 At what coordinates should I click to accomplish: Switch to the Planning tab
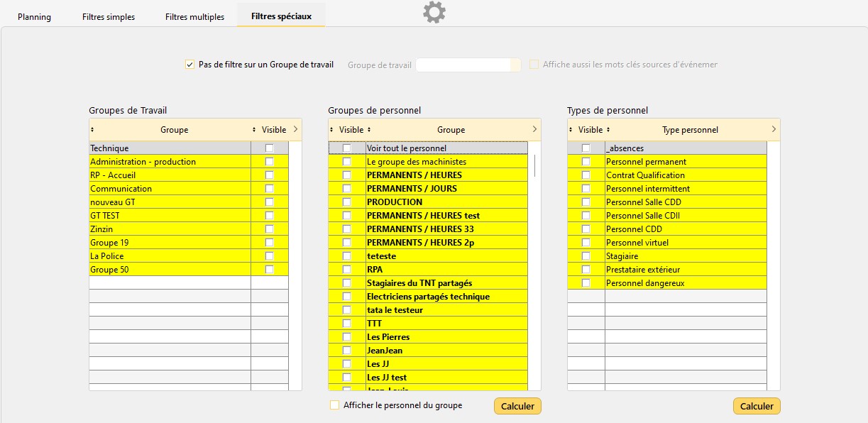pyautogui.click(x=34, y=17)
